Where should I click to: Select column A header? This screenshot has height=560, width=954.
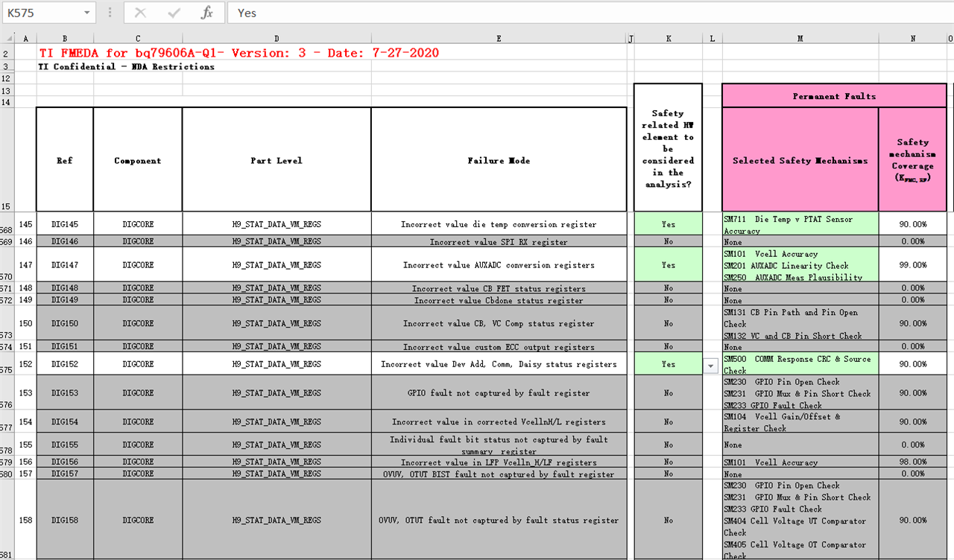(26, 39)
